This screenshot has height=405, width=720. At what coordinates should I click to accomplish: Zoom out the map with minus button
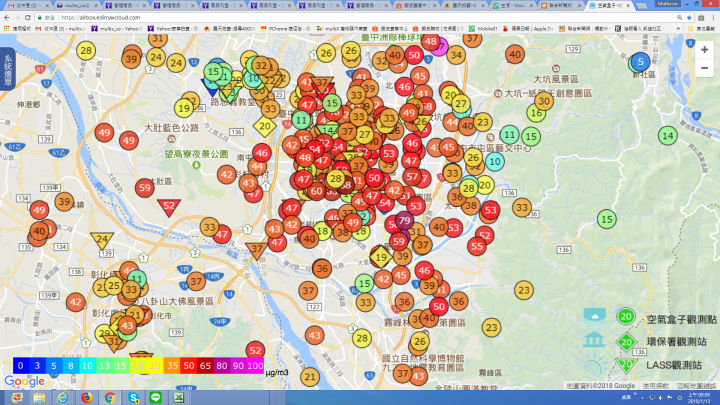click(x=704, y=68)
